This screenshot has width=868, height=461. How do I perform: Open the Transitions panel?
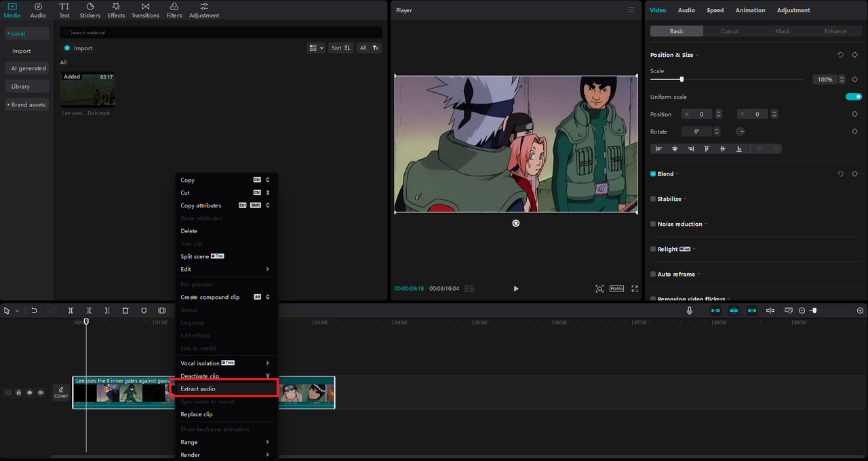click(145, 10)
